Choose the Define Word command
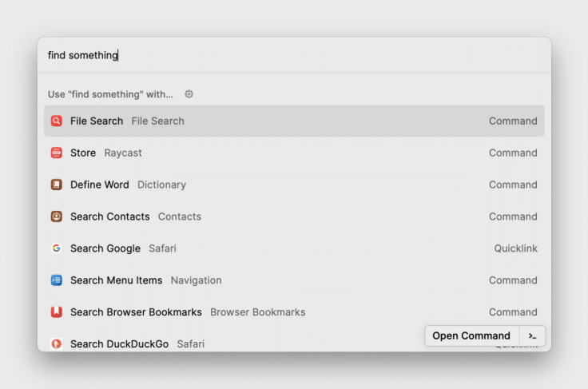 (294, 185)
